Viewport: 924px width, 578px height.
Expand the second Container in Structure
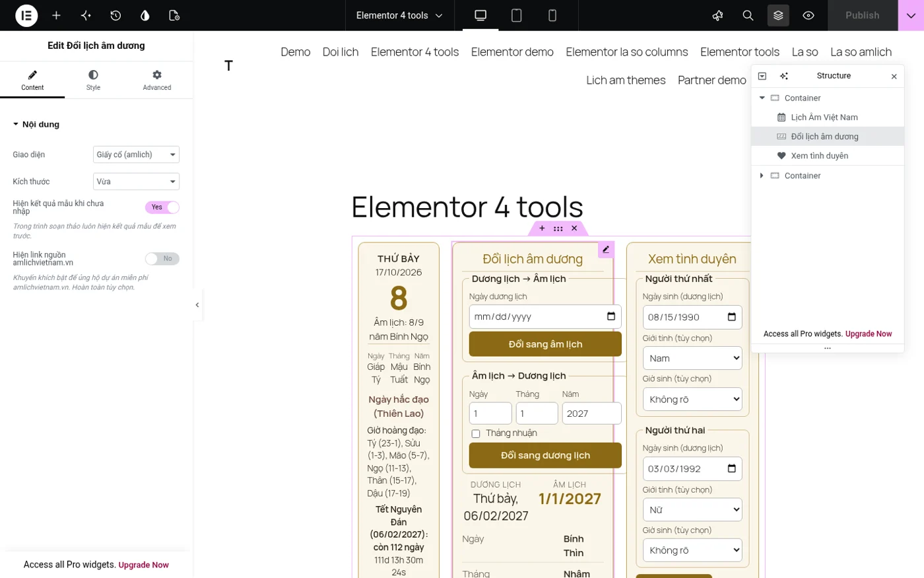[x=762, y=176]
